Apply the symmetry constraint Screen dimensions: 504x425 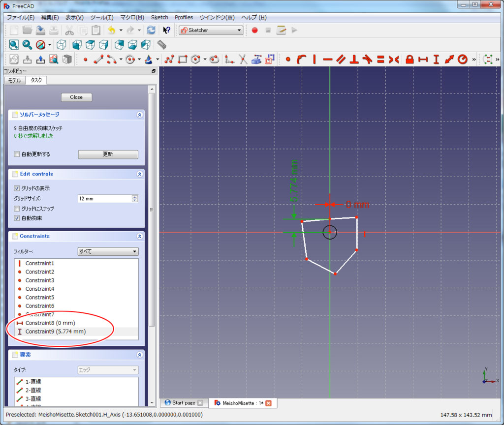pyautogui.click(x=394, y=60)
